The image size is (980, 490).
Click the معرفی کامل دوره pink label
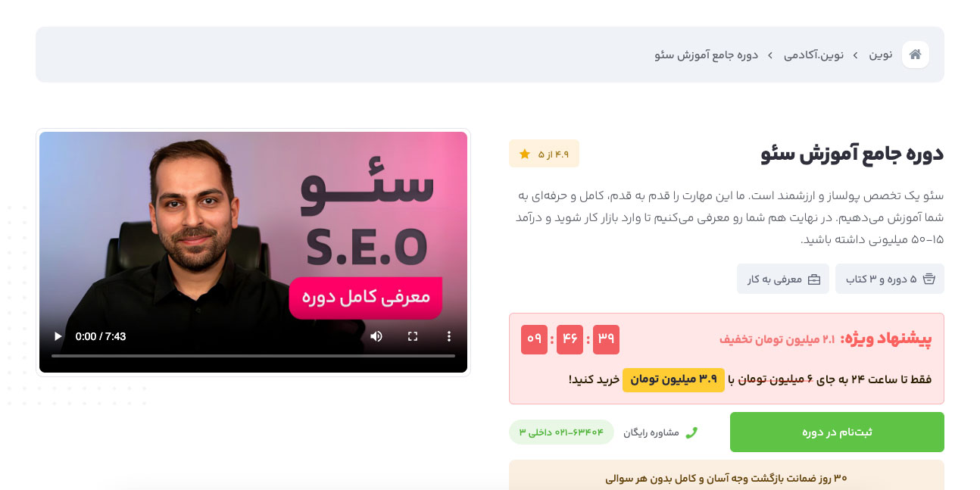tap(365, 297)
